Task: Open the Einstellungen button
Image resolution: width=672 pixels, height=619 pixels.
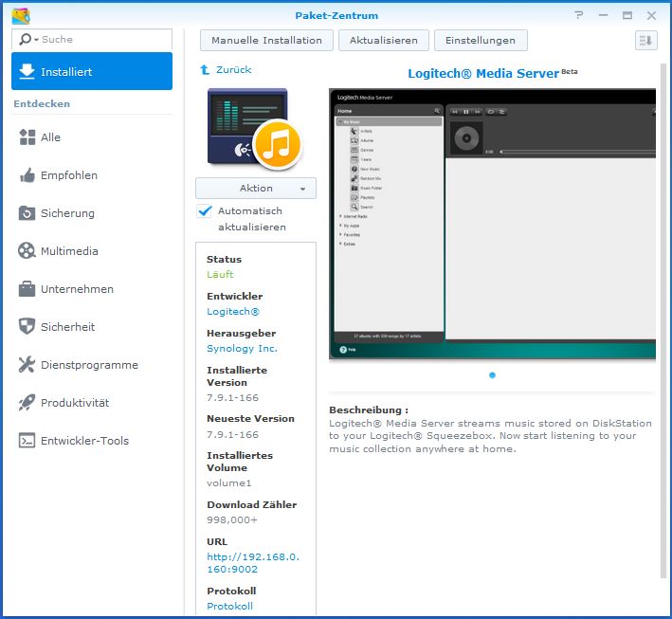Action: (x=481, y=41)
